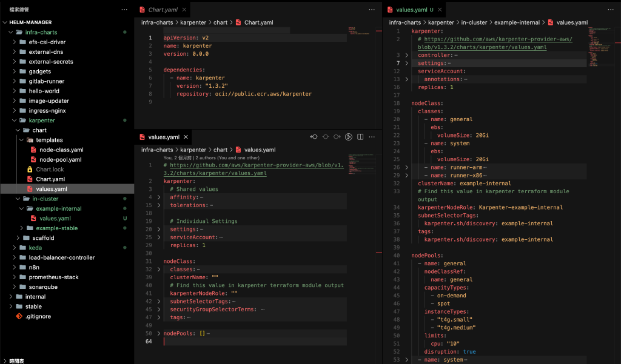Go to next change icon
Viewport: 621px width, 364px height.
337,137
